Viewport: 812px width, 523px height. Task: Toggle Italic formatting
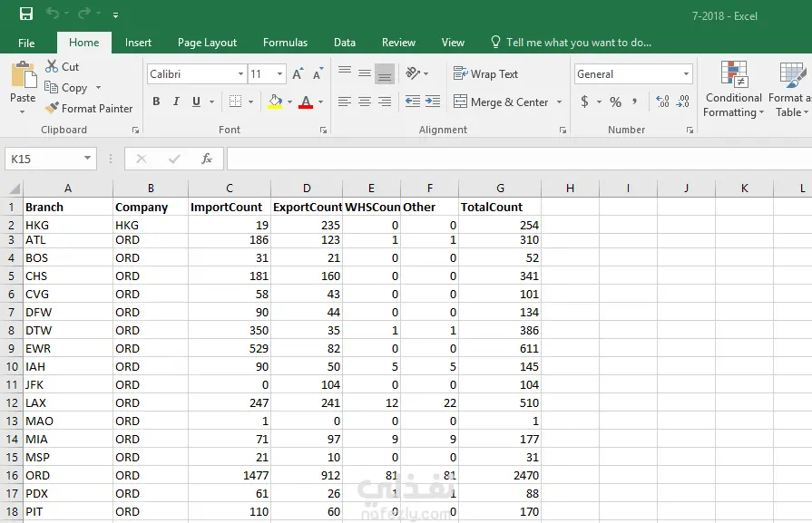(176, 102)
